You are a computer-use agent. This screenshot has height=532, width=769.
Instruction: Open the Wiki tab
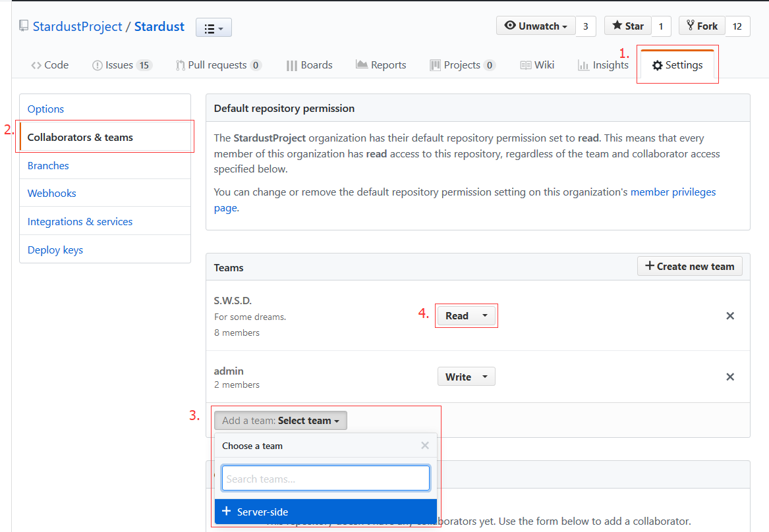537,65
